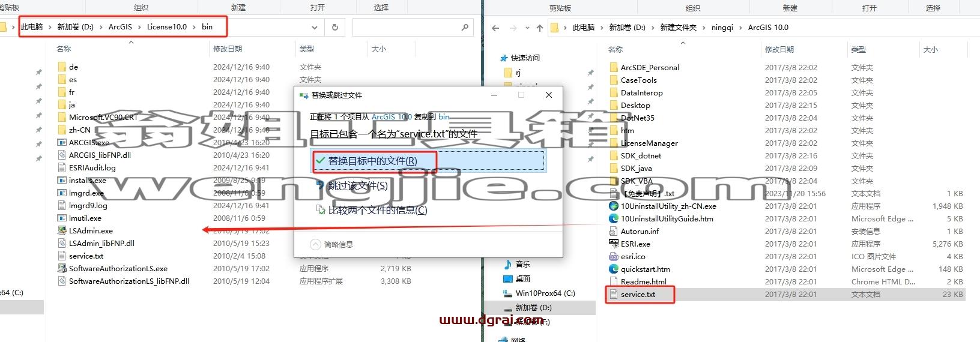The image size is (980, 342).
Task: Select lmutil.exe file icon
Action: (x=62, y=218)
